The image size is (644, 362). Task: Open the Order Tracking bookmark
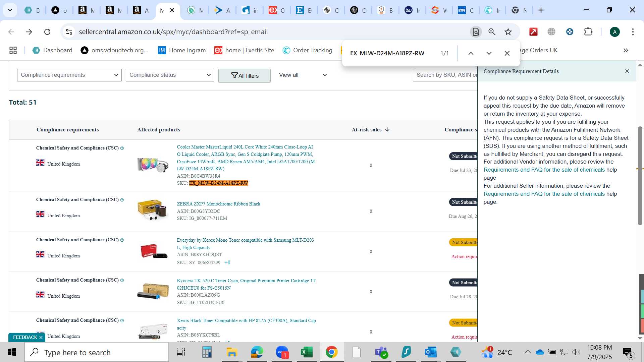[307, 50]
